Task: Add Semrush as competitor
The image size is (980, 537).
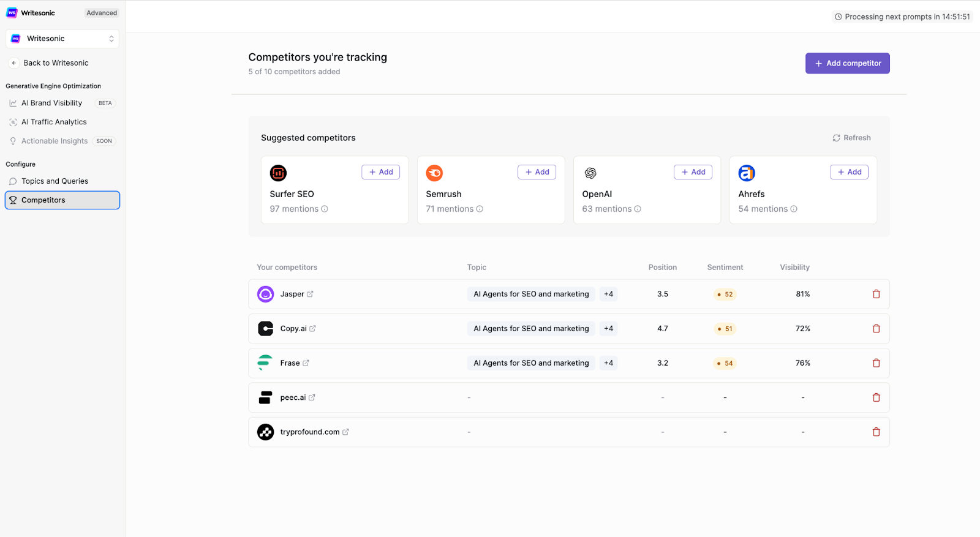Action: (537, 172)
